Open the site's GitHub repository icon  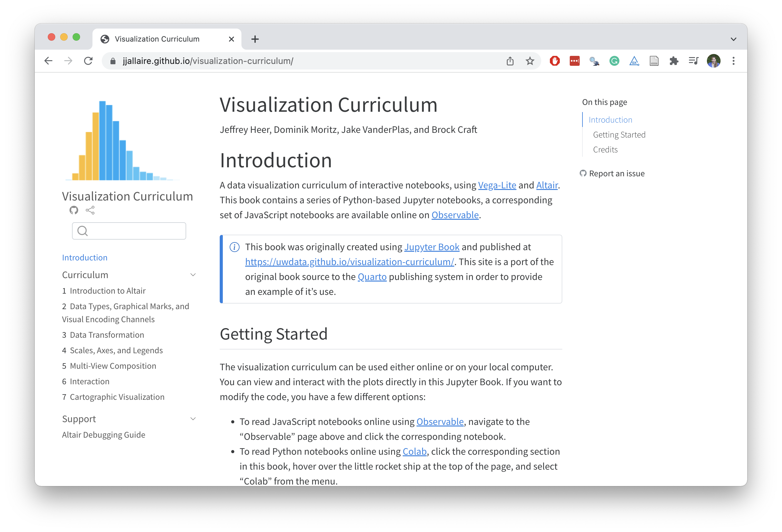click(74, 210)
